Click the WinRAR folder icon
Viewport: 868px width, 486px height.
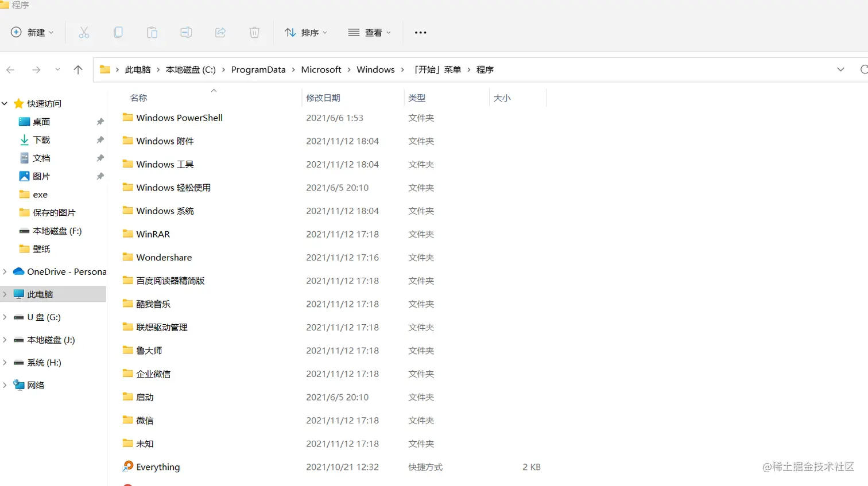128,234
